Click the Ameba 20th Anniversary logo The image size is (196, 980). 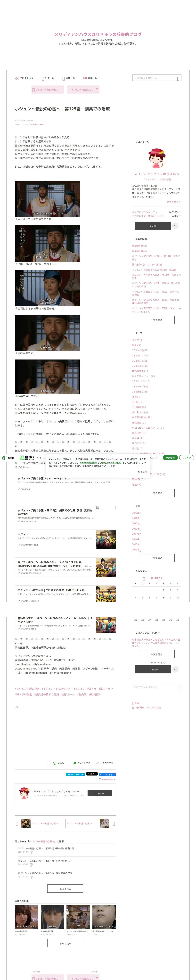(27, 458)
